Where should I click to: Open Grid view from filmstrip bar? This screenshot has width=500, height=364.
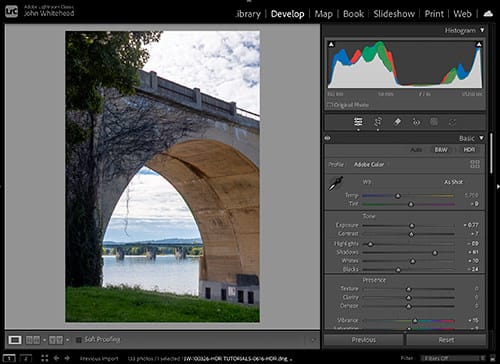44,358
